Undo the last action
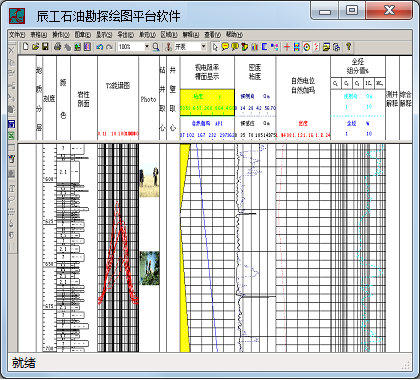Screen dimensions: 420x380 pos(99,47)
